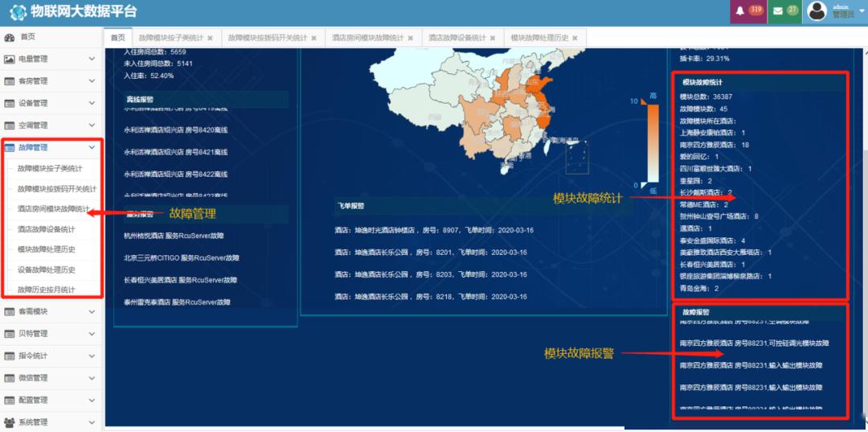Viewport: 868px width, 432px height.
Task: Collapse the 故障管理 menu chevron
Action: 92,147
